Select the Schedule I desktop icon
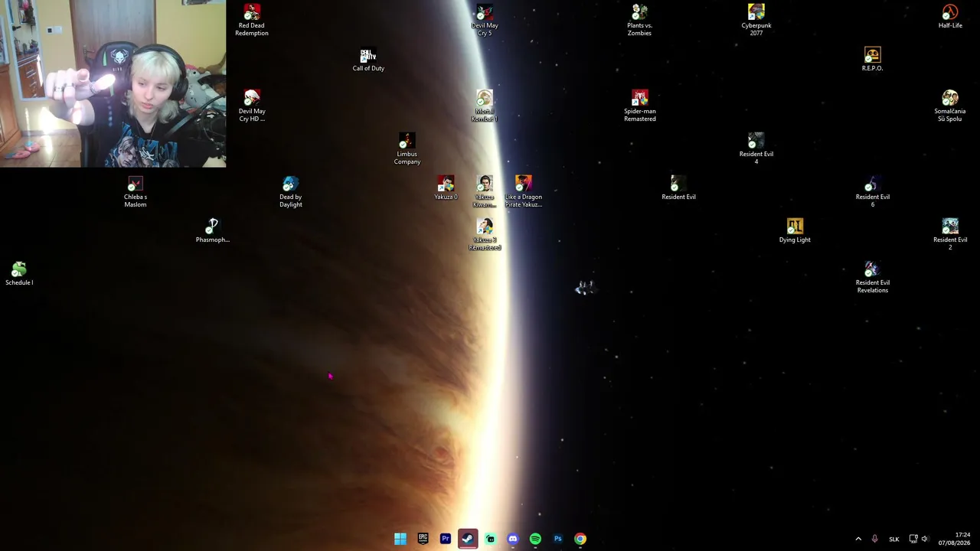This screenshot has width=980, height=551. (x=19, y=273)
